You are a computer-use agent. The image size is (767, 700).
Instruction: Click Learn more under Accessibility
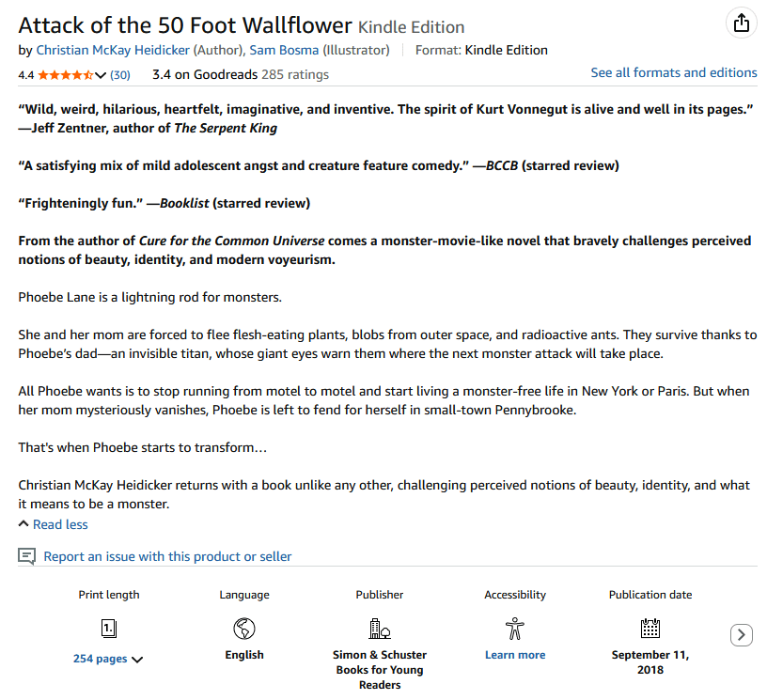[x=515, y=655]
